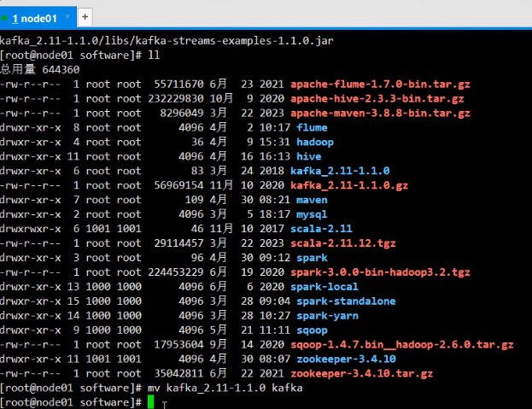Click the green terminal cursor block

coord(150,402)
